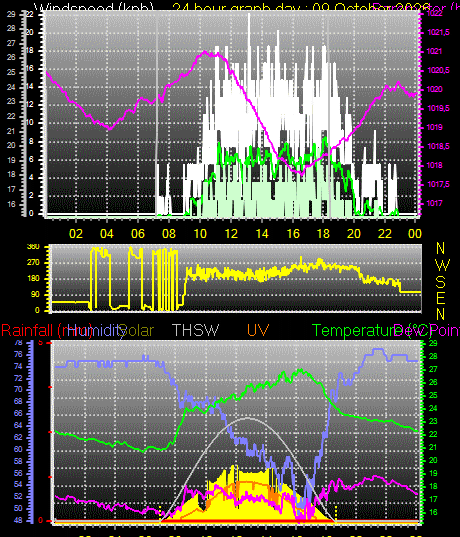Select the blue 70 humidity axis value
460x537 pixels.
coord(18,389)
